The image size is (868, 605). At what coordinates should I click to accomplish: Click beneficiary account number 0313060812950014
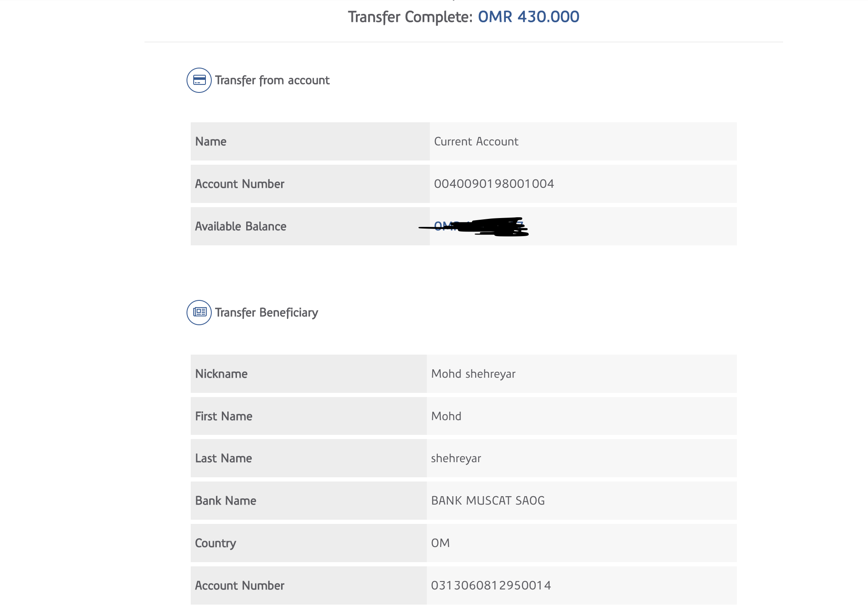coord(491,586)
